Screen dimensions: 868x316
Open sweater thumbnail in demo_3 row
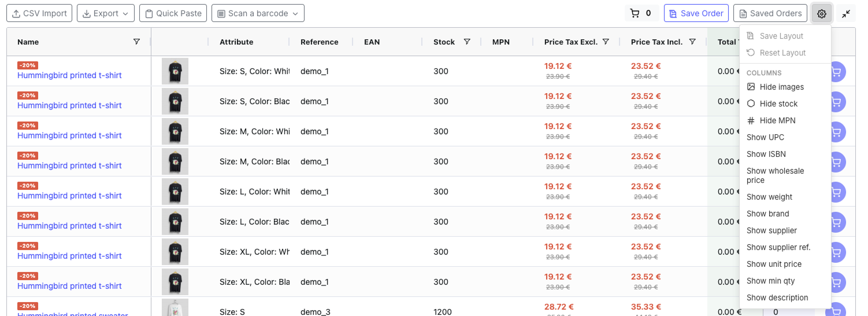point(175,307)
